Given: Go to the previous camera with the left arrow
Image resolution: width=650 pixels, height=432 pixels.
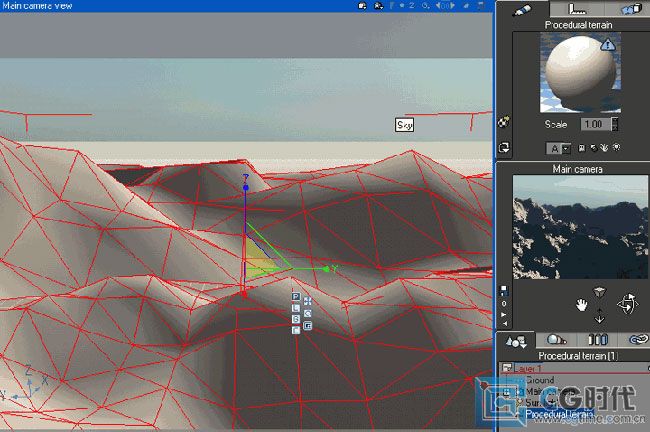Looking at the screenshot, I should pos(504,324).
